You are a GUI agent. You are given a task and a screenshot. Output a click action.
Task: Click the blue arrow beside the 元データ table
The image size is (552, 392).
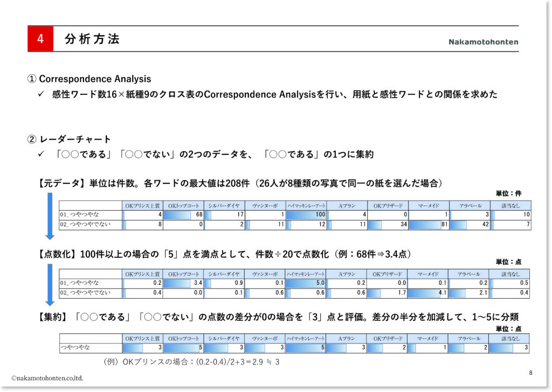pos(50,216)
